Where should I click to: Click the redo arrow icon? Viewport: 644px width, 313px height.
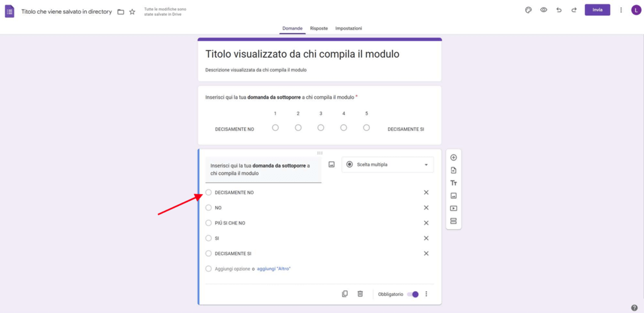pos(574,10)
